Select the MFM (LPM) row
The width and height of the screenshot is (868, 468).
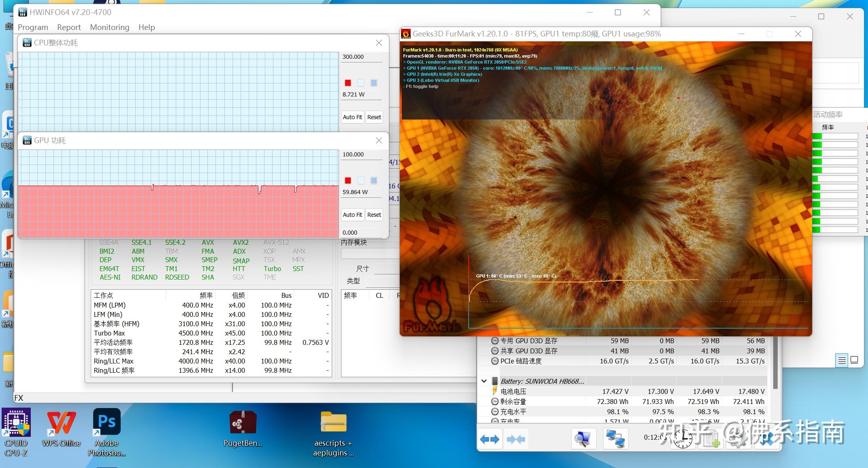[x=211, y=305]
